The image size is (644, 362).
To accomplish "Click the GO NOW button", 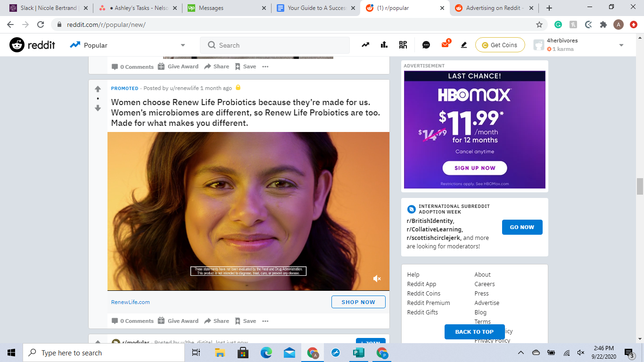I will pyautogui.click(x=522, y=227).
